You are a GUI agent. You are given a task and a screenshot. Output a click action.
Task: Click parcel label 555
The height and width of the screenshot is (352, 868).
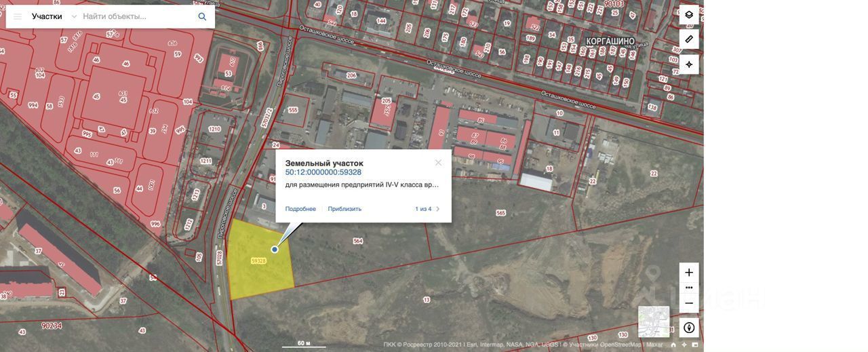pyautogui.click(x=293, y=110)
